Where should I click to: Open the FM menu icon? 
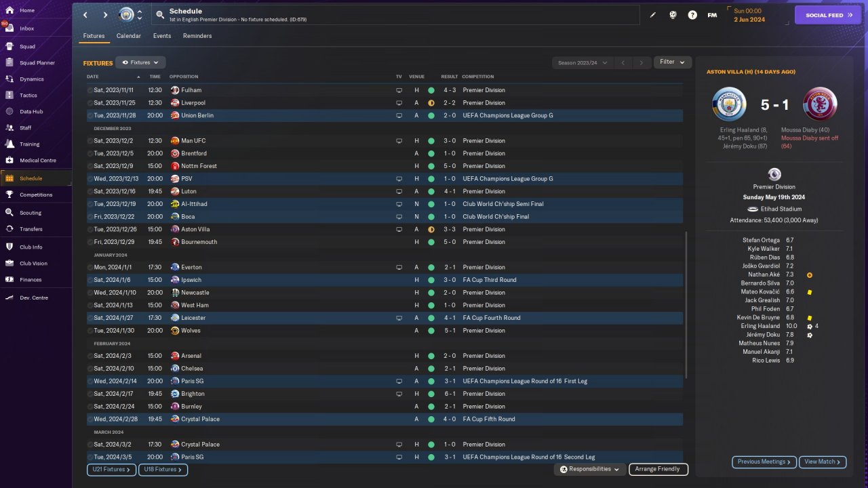[x=712, y=15]
